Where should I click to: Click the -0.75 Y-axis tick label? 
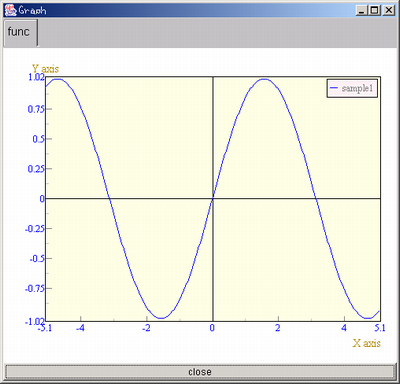(x=34, y=288)
